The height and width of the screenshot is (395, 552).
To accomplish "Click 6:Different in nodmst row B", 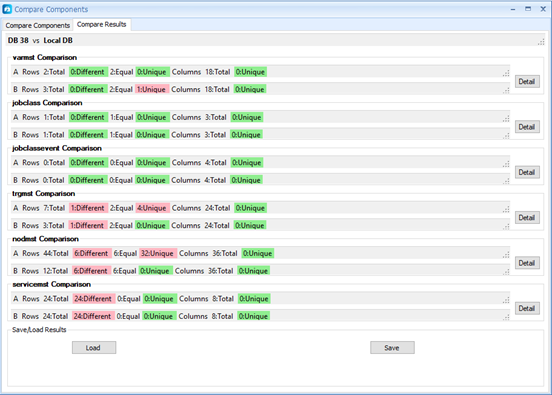I will tap(91, 271).
